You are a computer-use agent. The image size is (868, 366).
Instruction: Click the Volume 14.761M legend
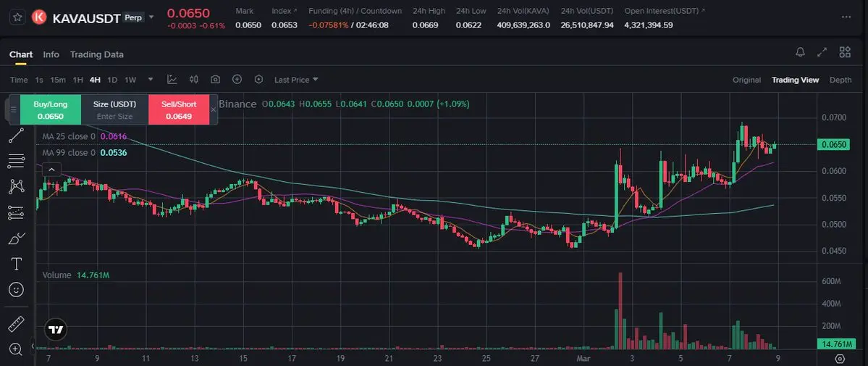[x=76, y=275]
